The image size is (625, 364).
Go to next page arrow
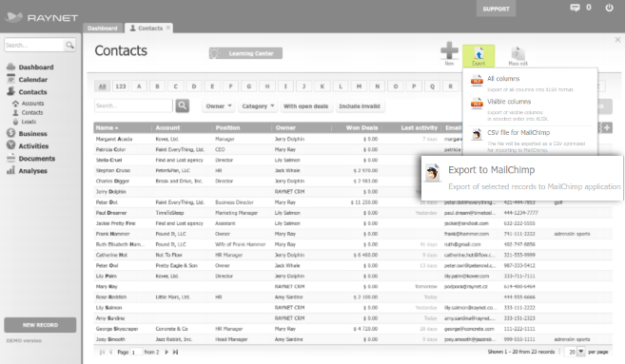tap(166, 352)
